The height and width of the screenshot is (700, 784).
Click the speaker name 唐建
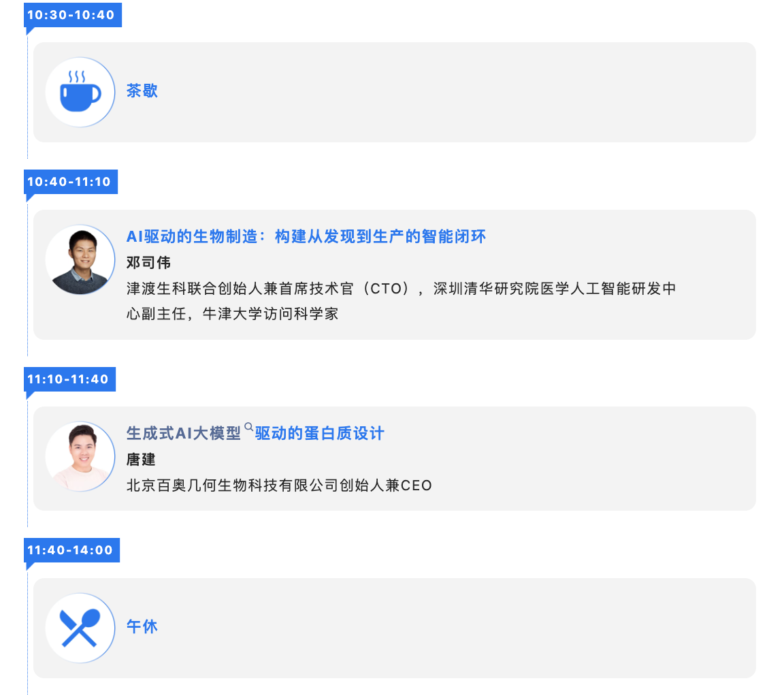pos(141,460)
